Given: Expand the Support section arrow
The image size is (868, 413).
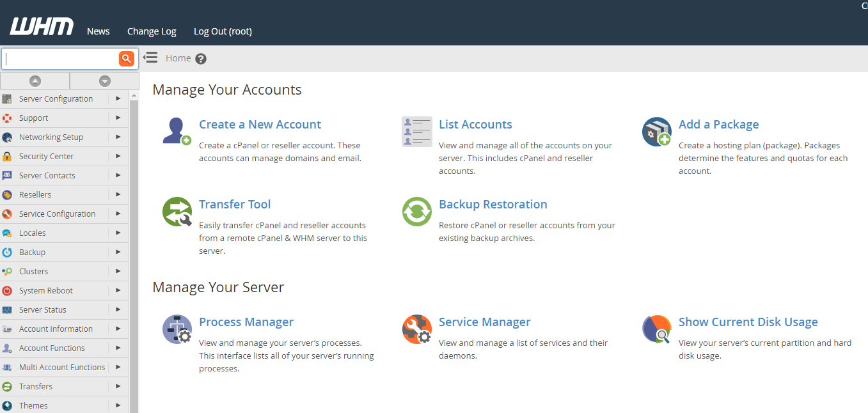Looking at the screenshot, I should [118, 118].
